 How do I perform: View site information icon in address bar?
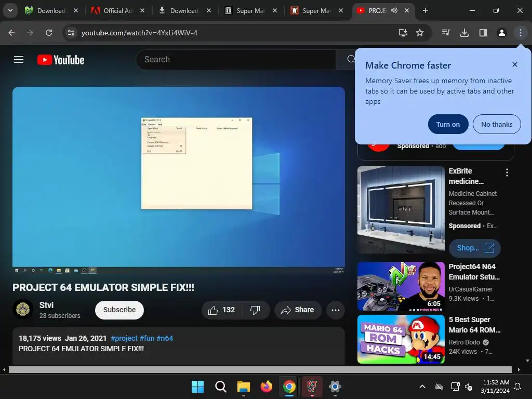(71, 33)
